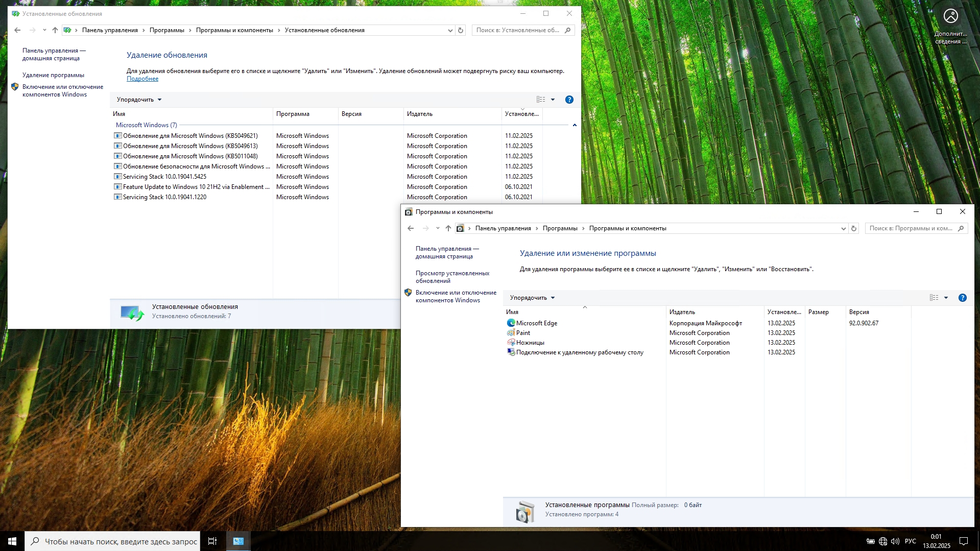Screen dimensions: 980x551
Task: Change view layout in Installed Updates window
Action: coord(541,100)
